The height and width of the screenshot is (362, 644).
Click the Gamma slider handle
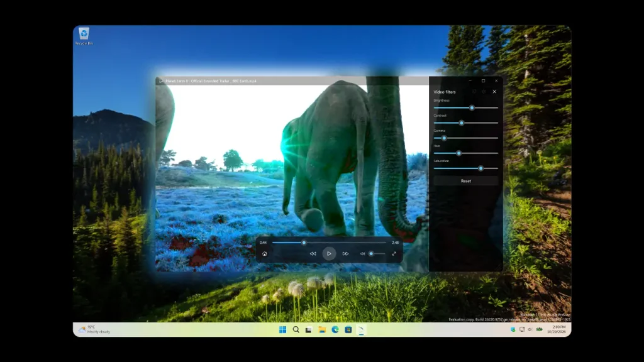pos(444,138)
